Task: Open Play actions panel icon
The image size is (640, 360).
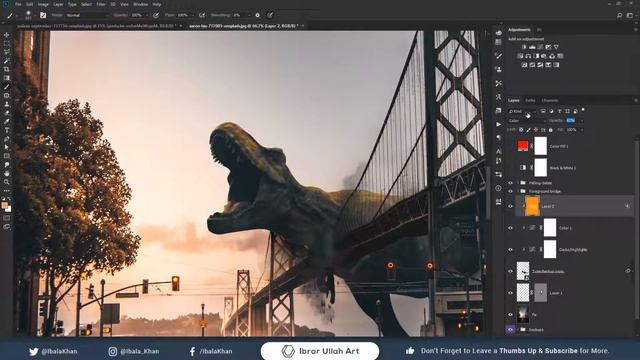Action: point(498,124)
